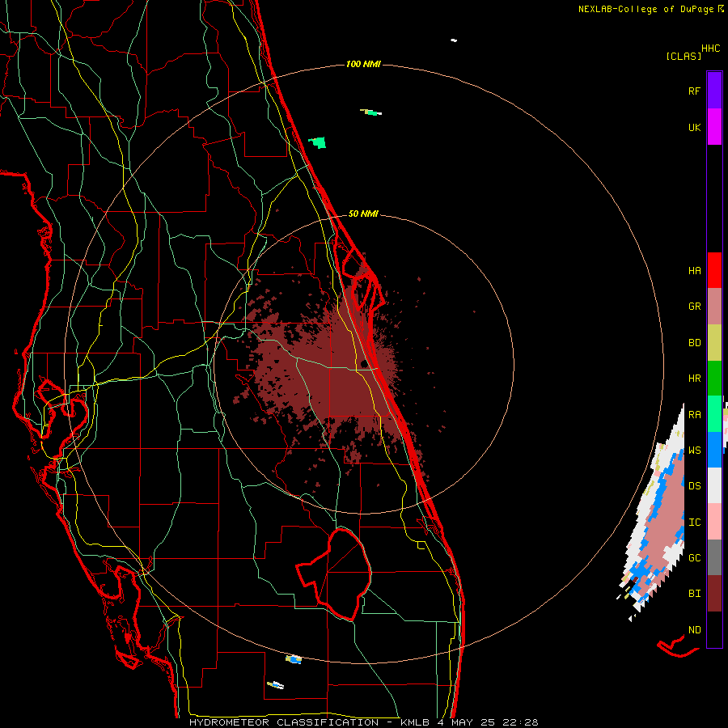Click the HYDROMETEOR CLASSIFICATION caption text
728x728 pixels.
pyautogui.click(x=284, y=722)
